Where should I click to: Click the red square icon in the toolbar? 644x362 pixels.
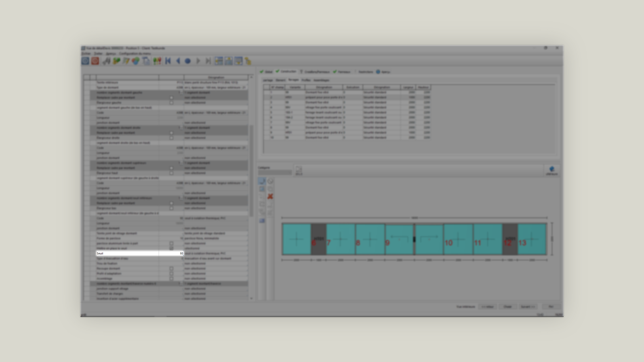coord(95,61)
